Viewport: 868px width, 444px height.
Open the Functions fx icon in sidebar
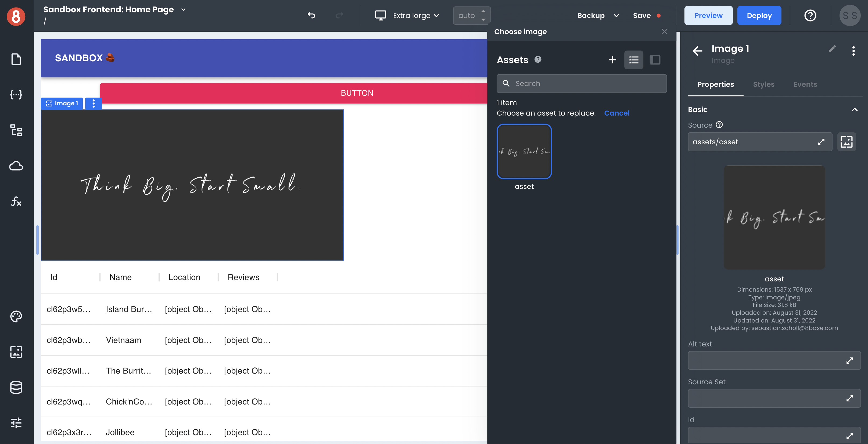tap(16, 202)
